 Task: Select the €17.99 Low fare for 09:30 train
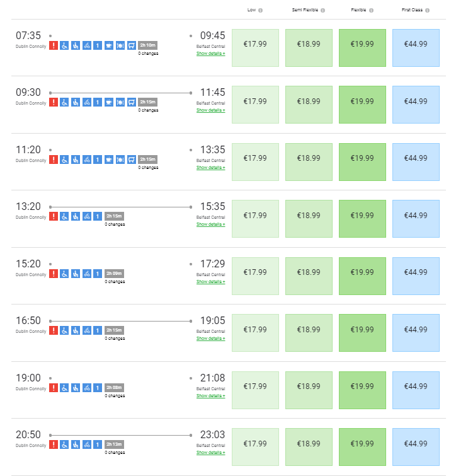(255, 101)
